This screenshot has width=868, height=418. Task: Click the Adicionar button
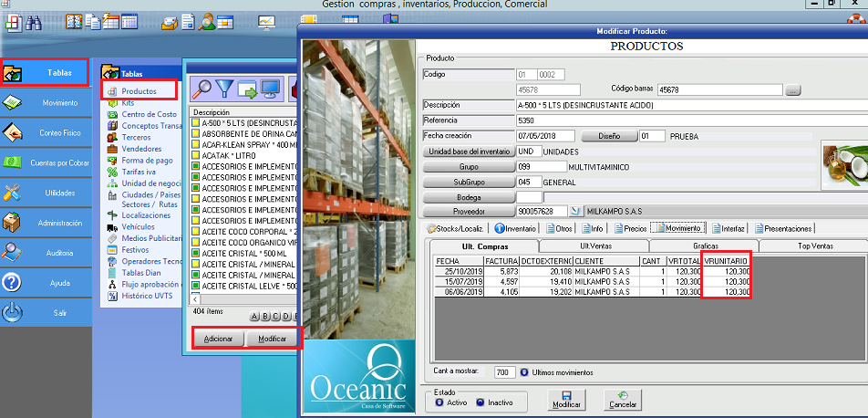tap(218, 339)
